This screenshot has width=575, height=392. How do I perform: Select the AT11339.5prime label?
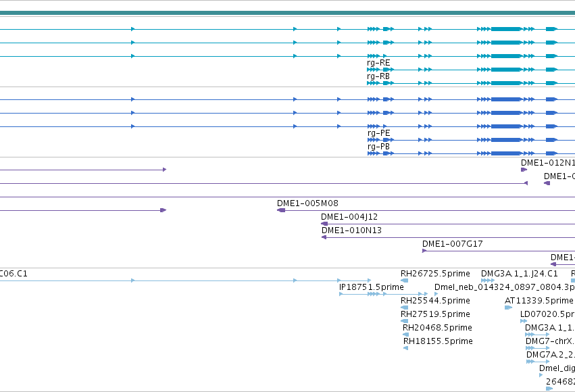pyautogui.click(x=539, y=301)
